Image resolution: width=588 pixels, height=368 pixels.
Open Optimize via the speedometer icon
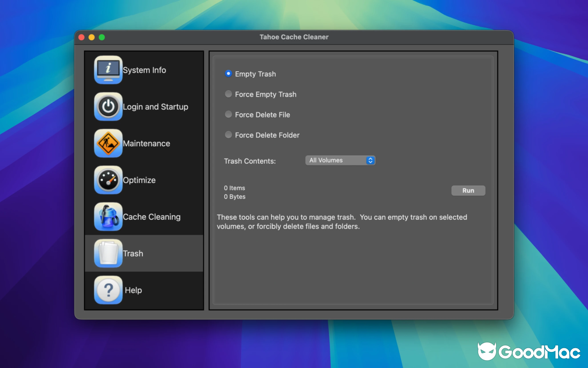[108, 180]
